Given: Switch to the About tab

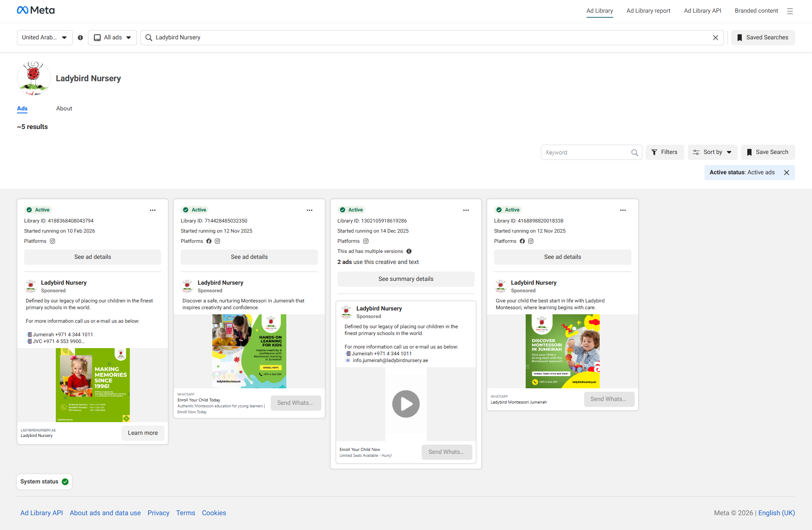Looking at the screenshot, I should pyautogui.click(x=64, y=109).
